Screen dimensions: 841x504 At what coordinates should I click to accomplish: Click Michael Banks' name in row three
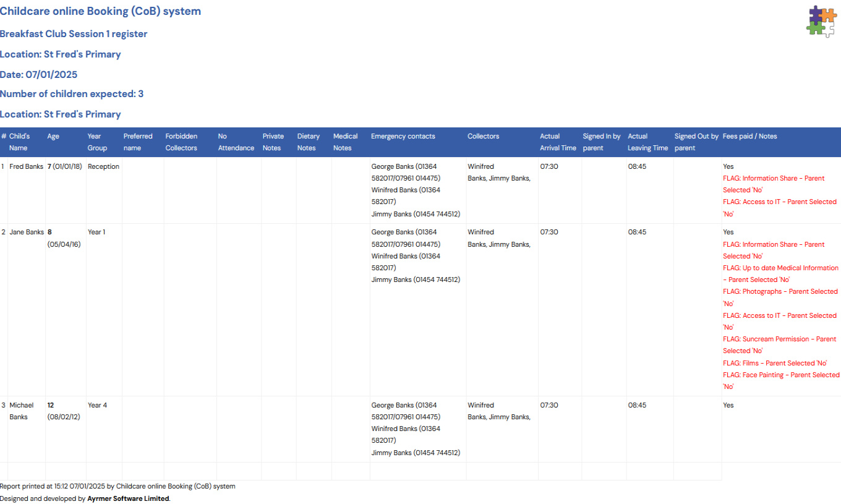click(21, 411)
